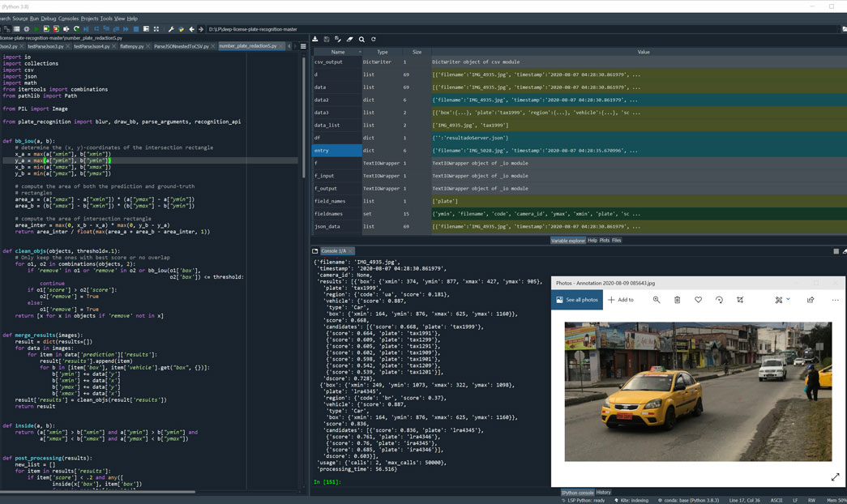Open the Tools menu
The image size is (847, 504).
pos(106,19)
